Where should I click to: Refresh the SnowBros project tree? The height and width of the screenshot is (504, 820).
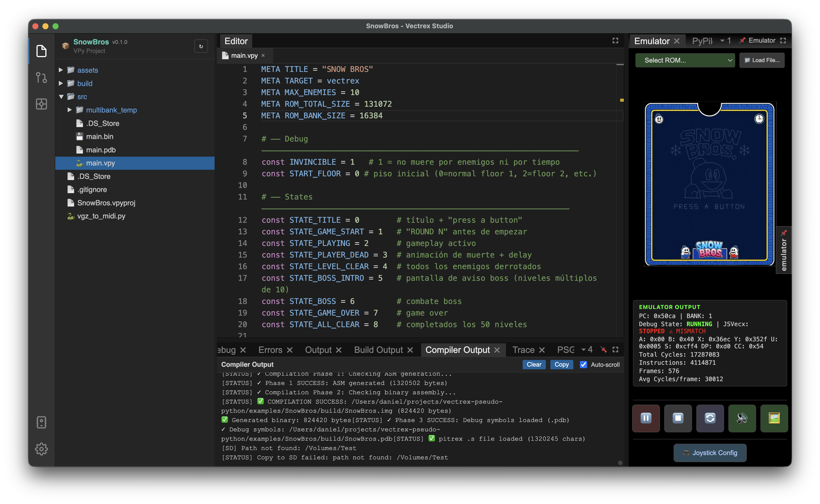click(x=201, y=46)
